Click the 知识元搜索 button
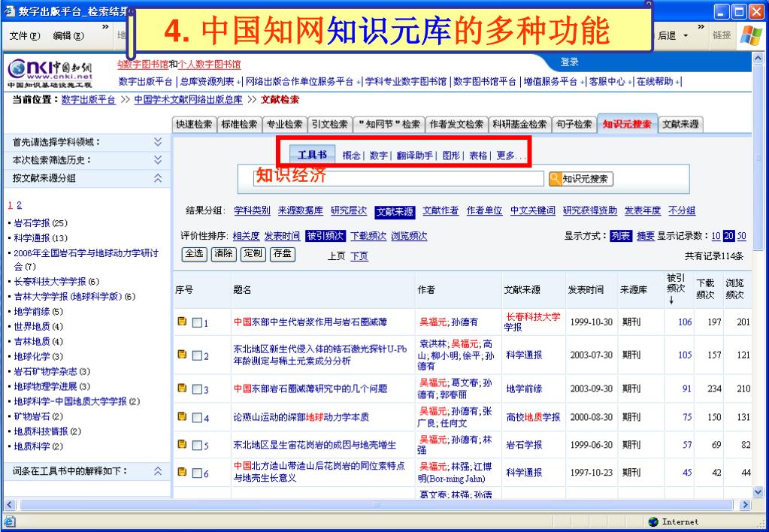The height and width of the screenshot is (532, 769). (x=580, y=179)
